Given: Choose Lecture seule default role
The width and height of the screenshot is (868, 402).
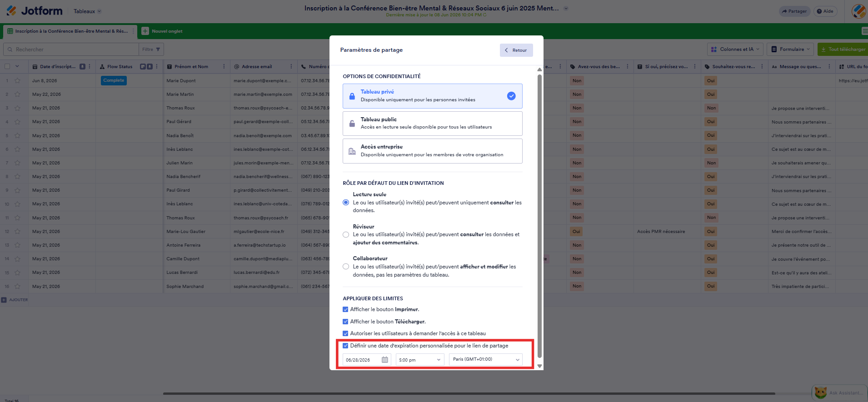Looking at the screenshot, I should click(x=346, y=203).
